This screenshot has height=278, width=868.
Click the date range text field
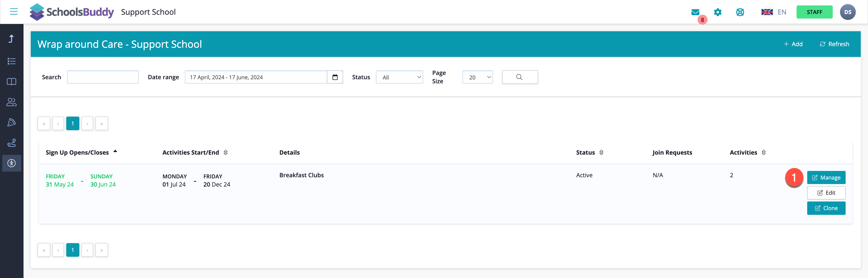click(256, 77)
